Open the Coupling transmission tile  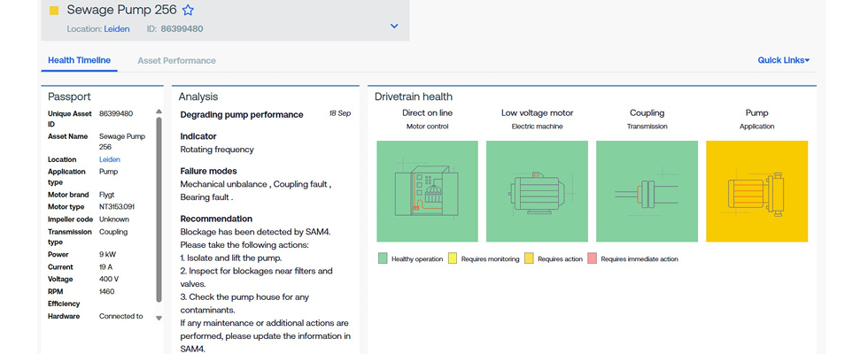point(647,191)
